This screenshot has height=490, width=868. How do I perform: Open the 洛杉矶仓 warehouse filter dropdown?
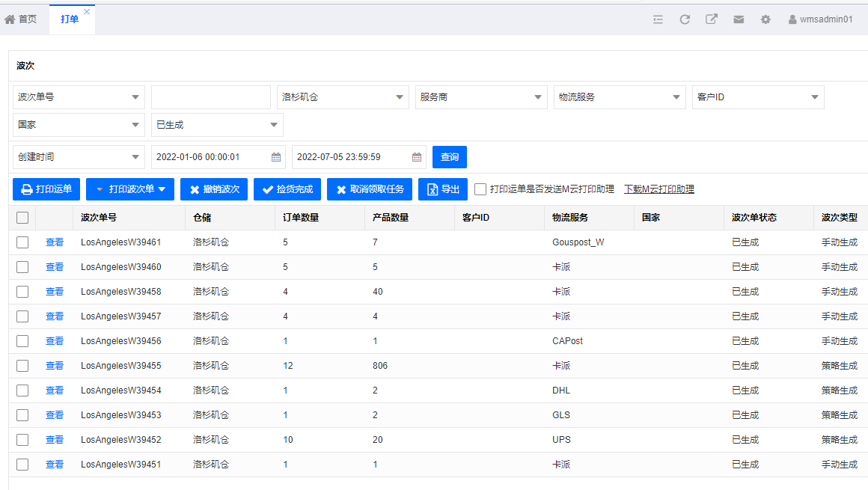(x=343, y=97)
